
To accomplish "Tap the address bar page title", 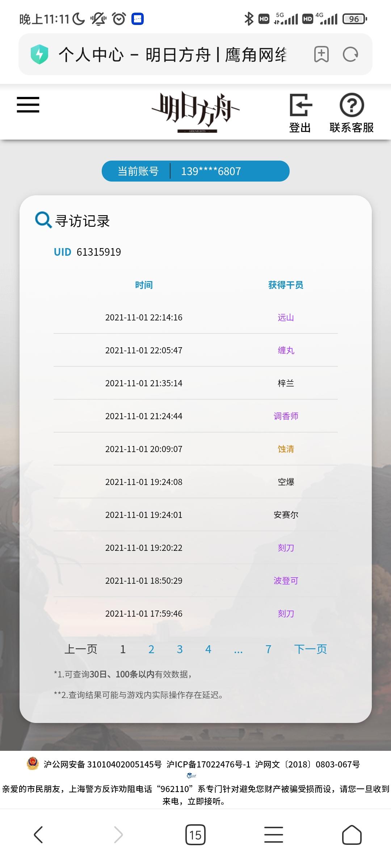I will click(173, 55).
